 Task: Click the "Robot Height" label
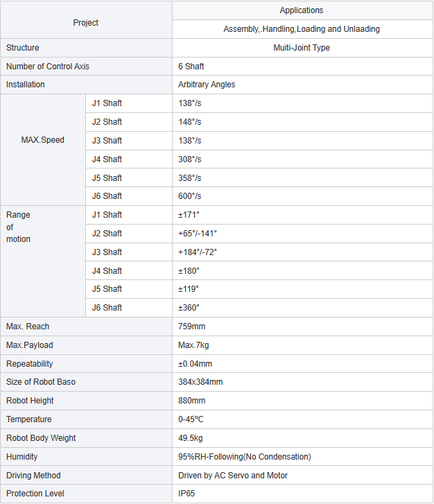(x=30, y=401)
